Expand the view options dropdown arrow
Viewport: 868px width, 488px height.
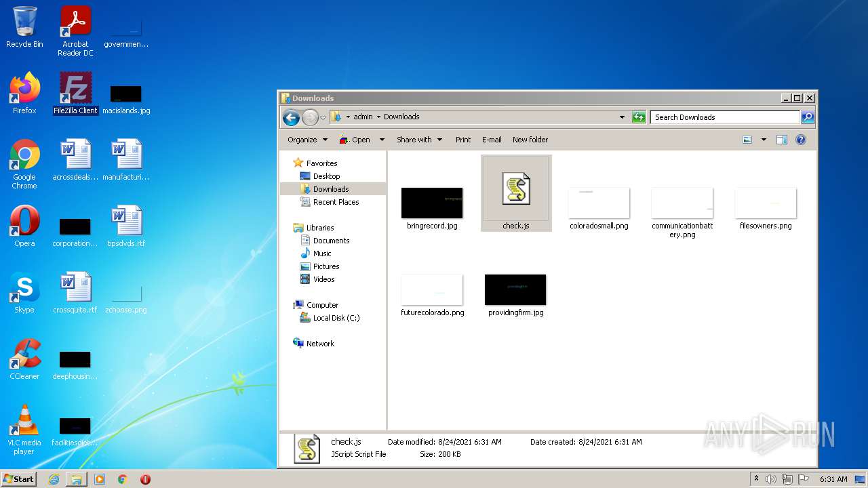[x=764, y=140]
